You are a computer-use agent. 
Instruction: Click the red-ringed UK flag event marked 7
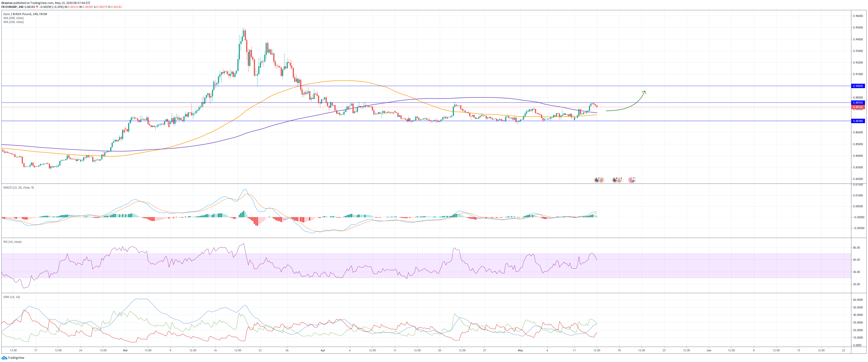tap(631, 180)
